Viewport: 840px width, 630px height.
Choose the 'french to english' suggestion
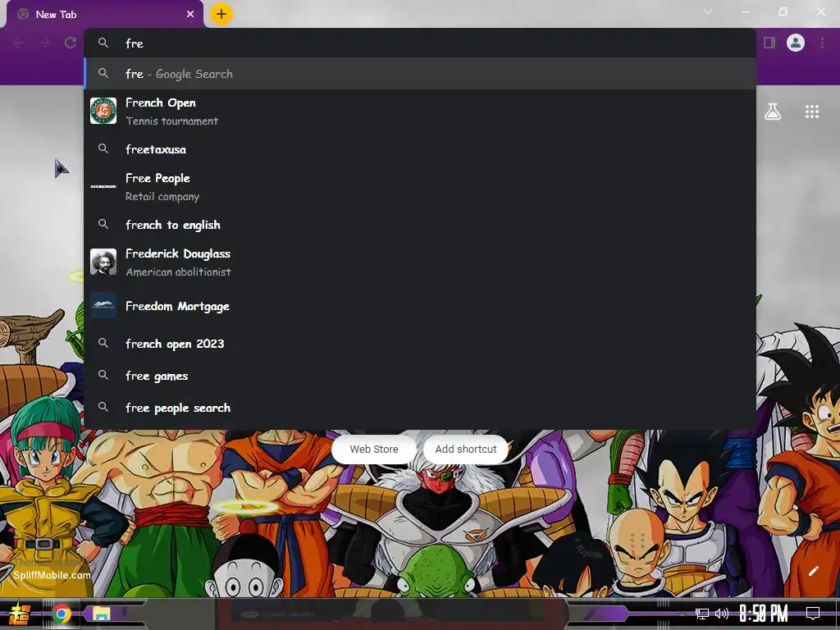(x=420, y=225)
